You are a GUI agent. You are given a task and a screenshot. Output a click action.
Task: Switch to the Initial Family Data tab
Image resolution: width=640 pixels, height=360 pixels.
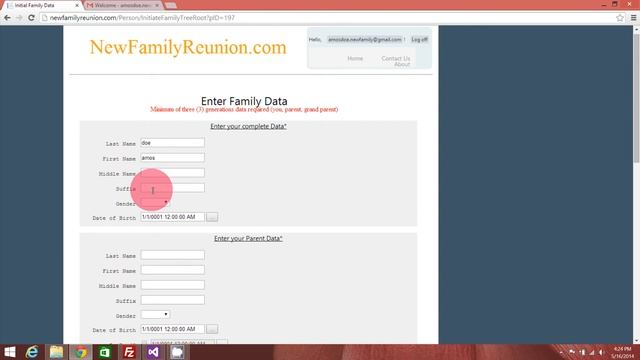[41, 5]
